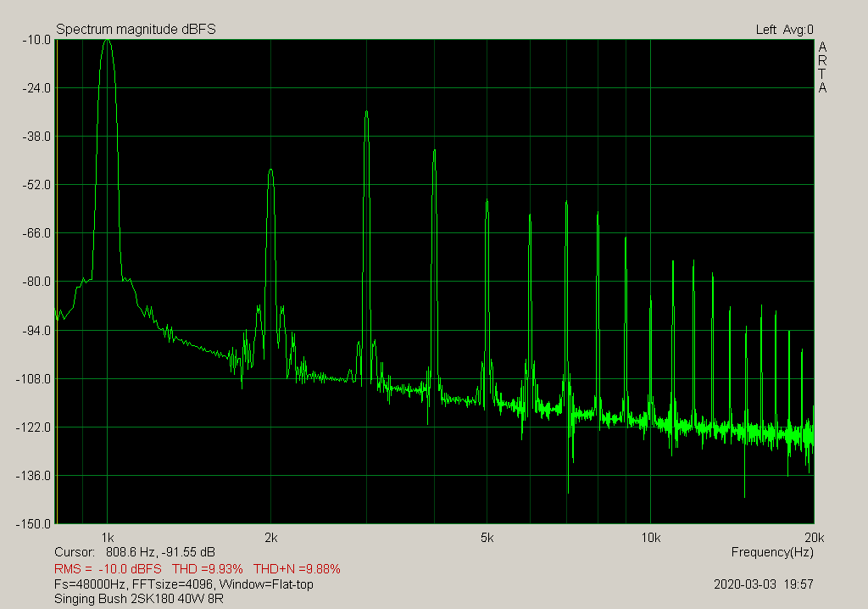This screenshot has width=868, height=609.
Task: Click the 'Left Avg:0' channel label
Action: 784,30
